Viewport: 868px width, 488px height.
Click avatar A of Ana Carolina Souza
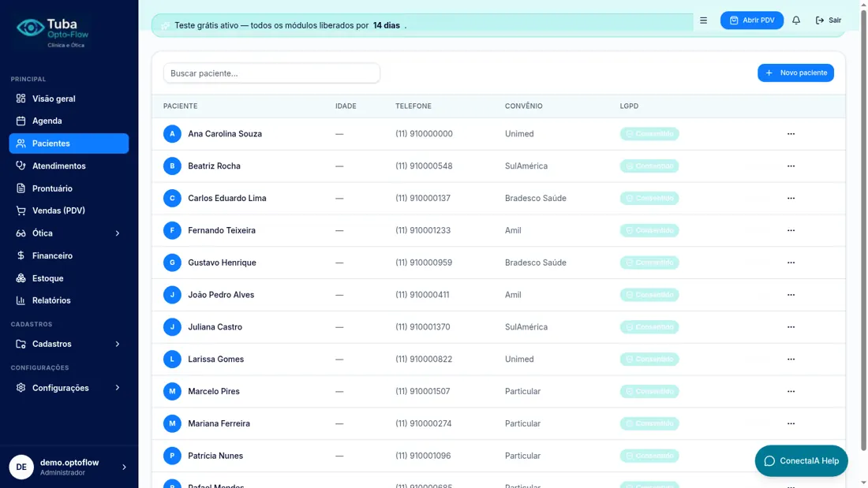[172, 134]
